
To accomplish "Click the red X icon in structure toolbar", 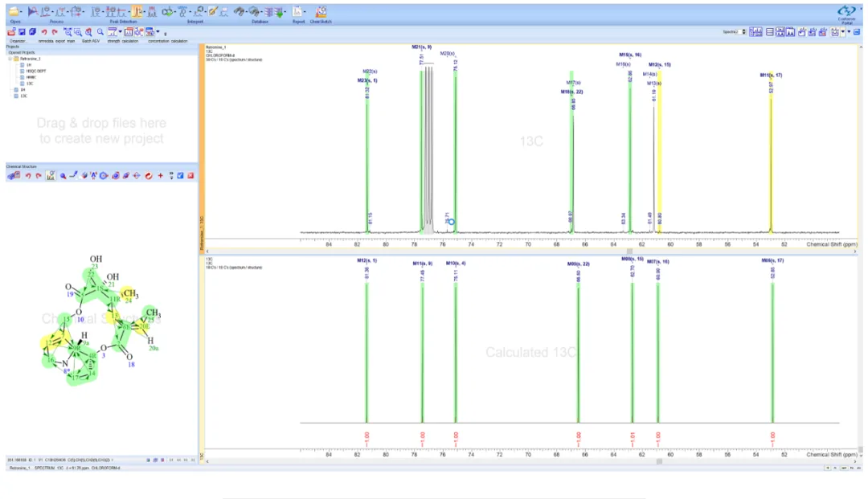I will 190,176.
